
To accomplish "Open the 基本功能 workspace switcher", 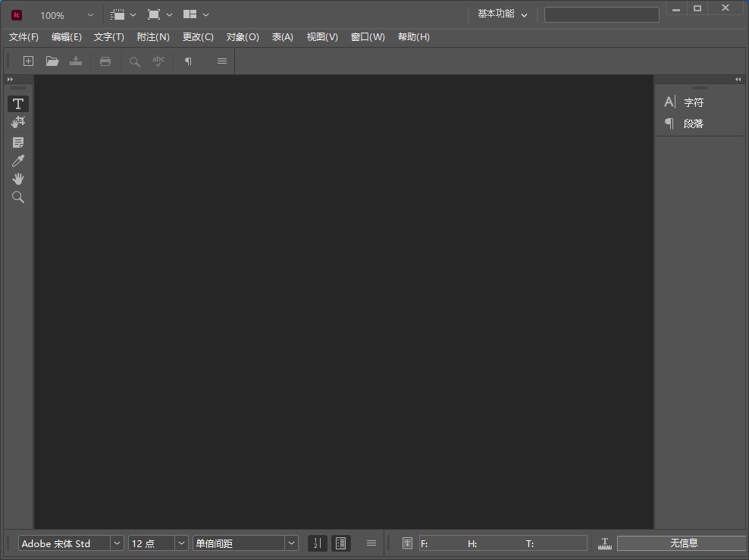I will pyautogui.click(x=502, y=14).
